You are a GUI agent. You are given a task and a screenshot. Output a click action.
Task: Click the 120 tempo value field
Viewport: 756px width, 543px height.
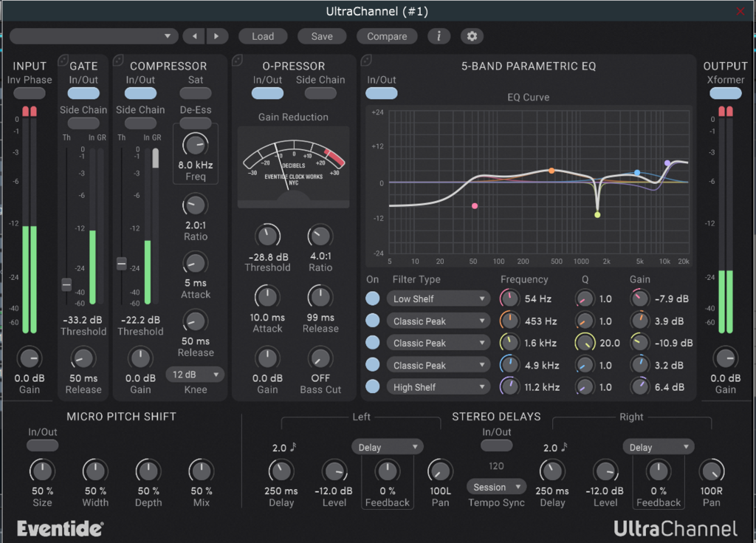pos(496,465)
